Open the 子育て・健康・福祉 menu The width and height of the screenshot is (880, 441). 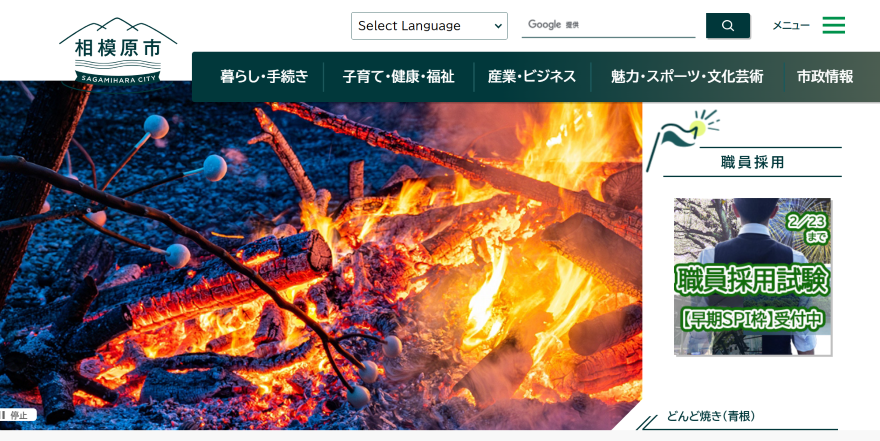[x=398, y=77]
